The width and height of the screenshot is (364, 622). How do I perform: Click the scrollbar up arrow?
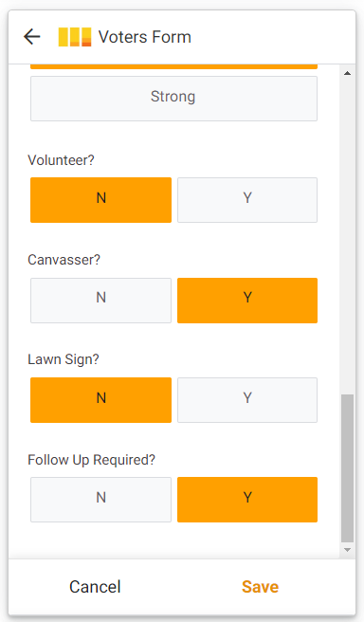coord(347,73)
